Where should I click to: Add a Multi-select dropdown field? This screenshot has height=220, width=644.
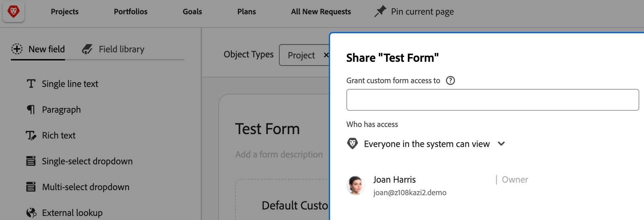85,187
